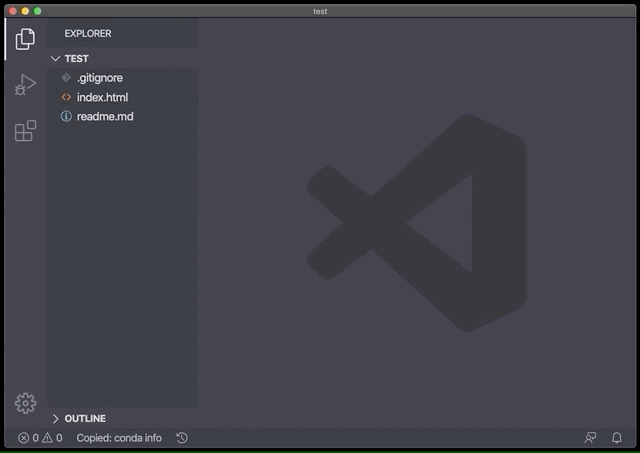This screenshot has height=453, width=640.
Task: Open the notifications bell
Action: coord(617,438)
